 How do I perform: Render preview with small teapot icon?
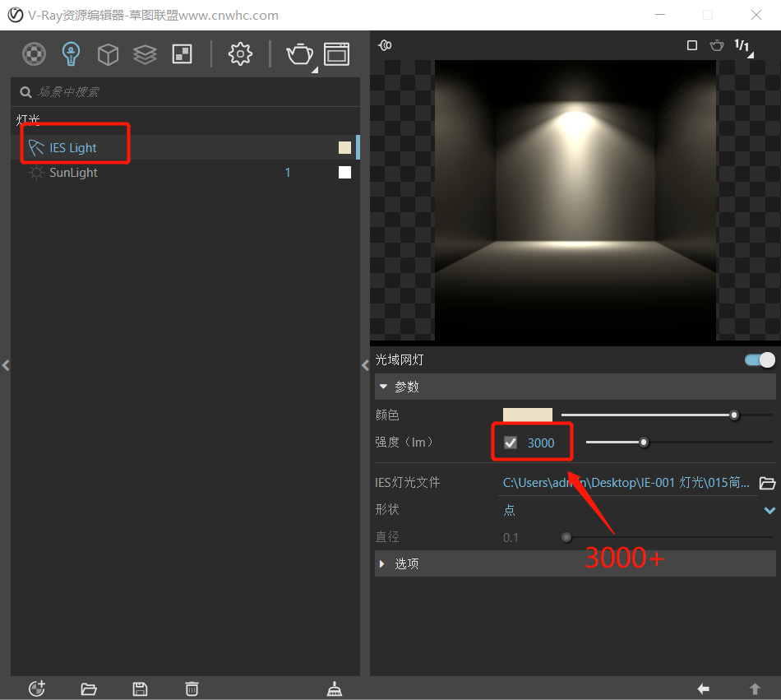[717, 45]
